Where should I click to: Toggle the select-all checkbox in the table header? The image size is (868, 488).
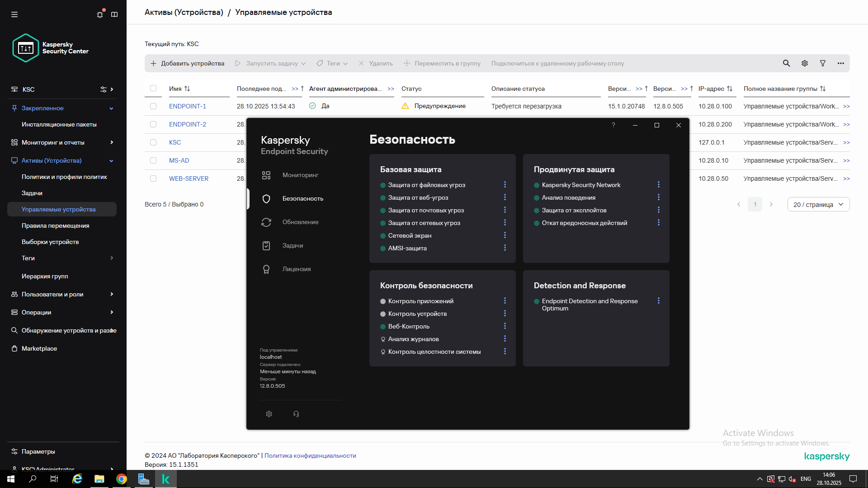(x=153, y=89)
